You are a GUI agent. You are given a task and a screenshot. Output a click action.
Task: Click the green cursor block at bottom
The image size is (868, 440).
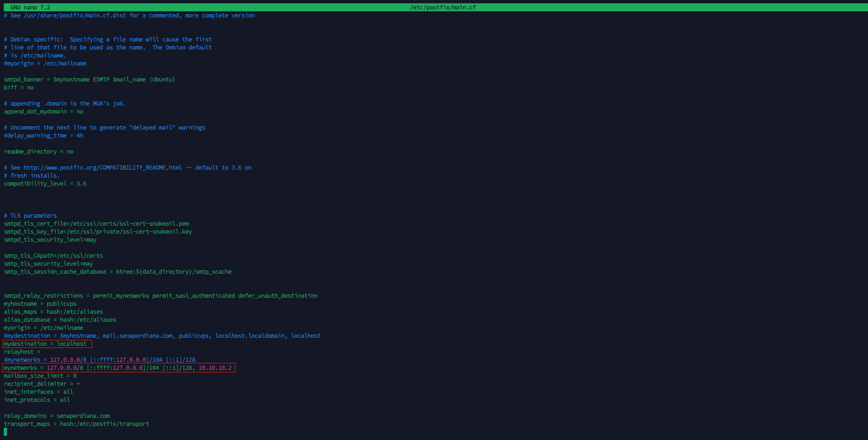coord(6,432)
